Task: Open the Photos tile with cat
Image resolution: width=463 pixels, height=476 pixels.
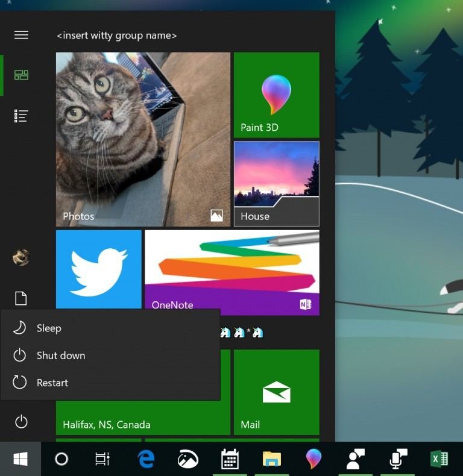Action: [143, 139]
